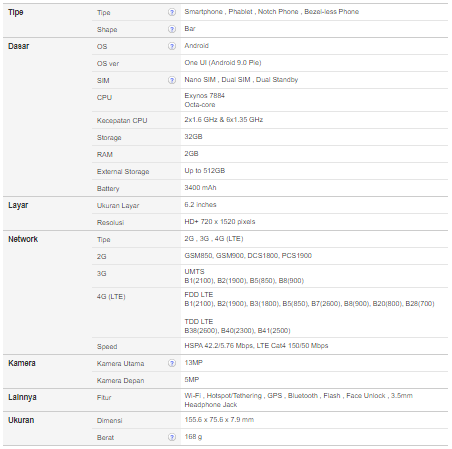Click the Kecepatan CPU label

pyautogui.click(x=122, y=121)
